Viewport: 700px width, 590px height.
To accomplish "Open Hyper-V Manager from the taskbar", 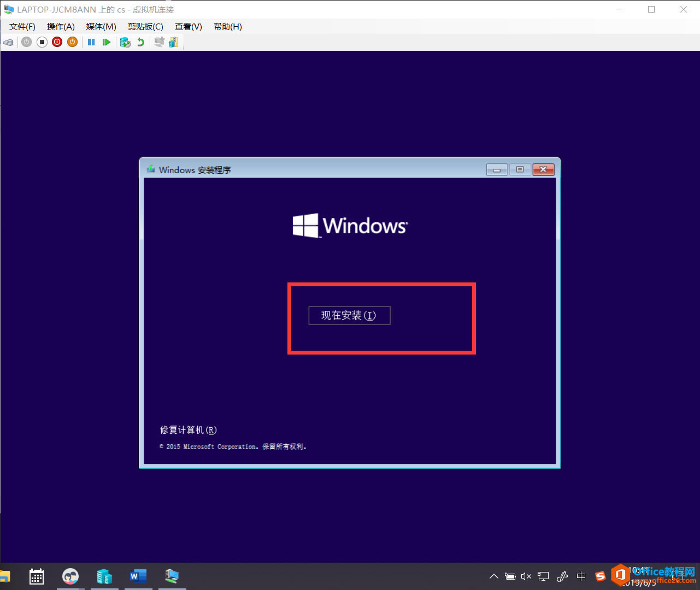I will (x=104, y=576).
